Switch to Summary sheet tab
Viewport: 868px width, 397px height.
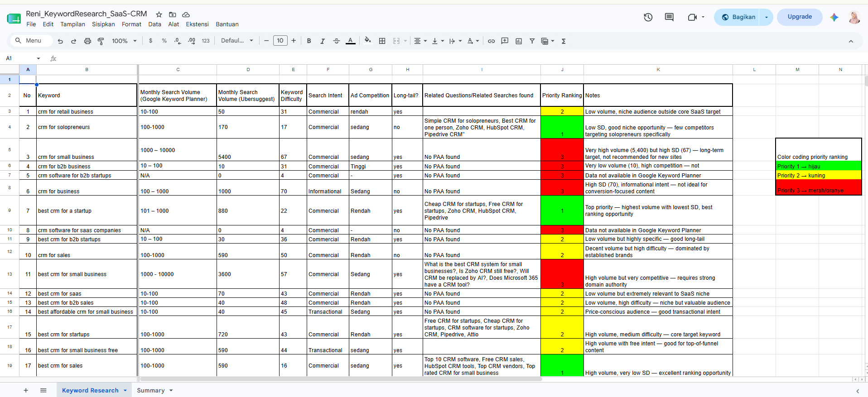(154, 390)
